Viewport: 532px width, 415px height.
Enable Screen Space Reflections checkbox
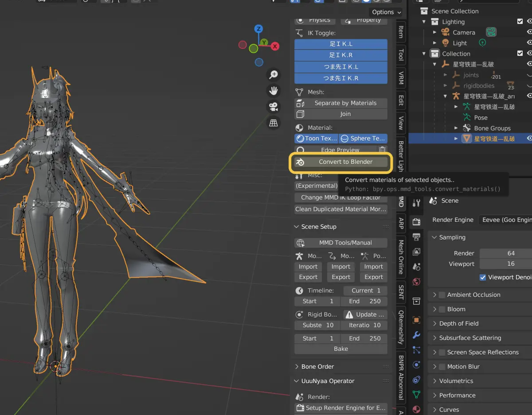point(442,353)
